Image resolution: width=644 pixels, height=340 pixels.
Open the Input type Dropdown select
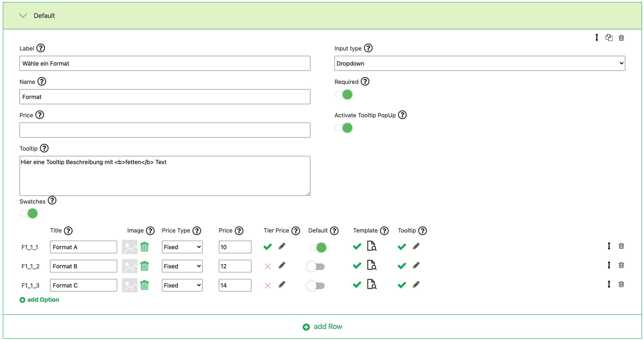click(x=479, y=63)
